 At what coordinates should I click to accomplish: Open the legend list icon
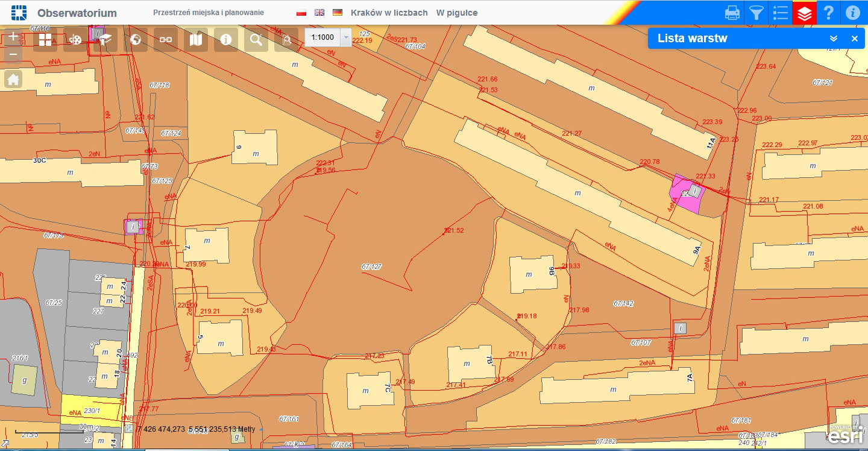(x=780, y=13)
